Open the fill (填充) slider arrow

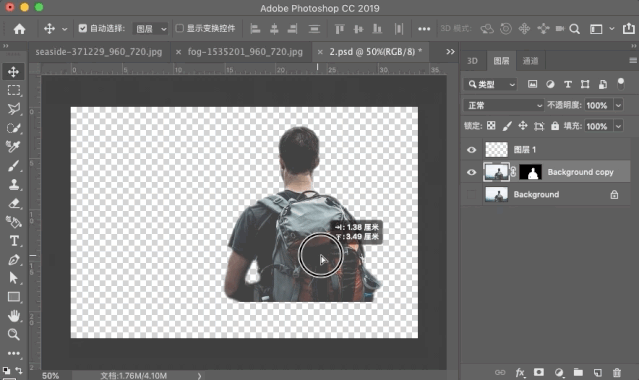pyautogui.click(x=618, y=126)
